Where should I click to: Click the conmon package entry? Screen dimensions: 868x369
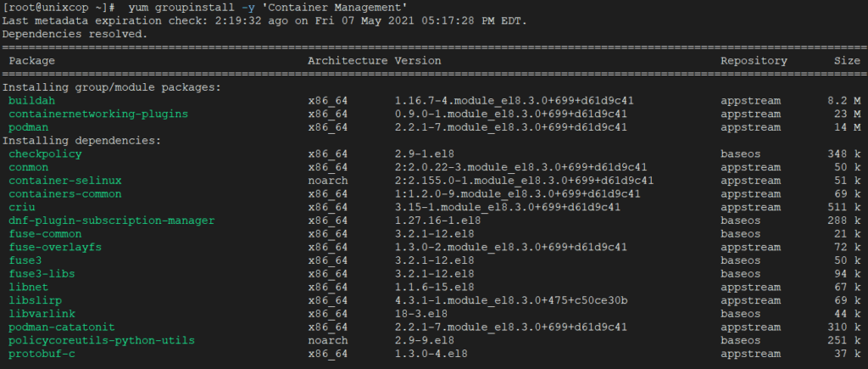click(x=29, y=167)
